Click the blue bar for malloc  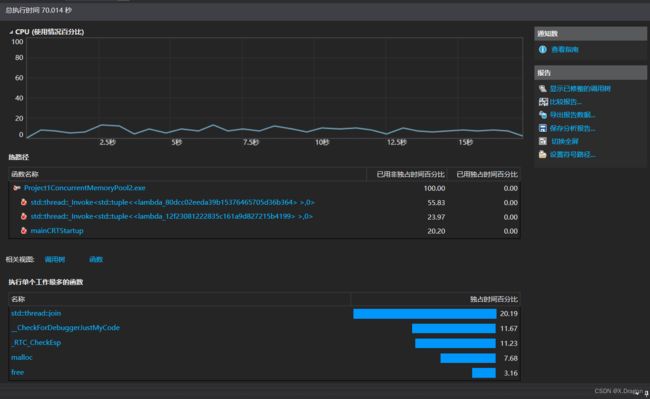tap(468, 358)
